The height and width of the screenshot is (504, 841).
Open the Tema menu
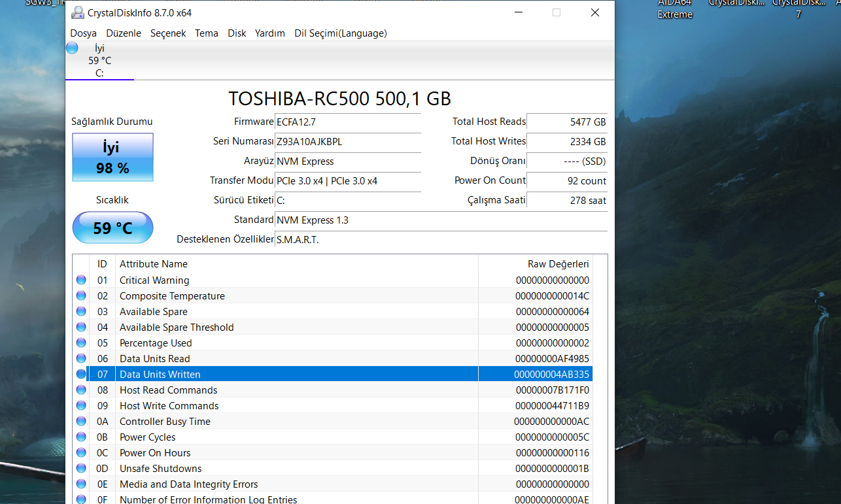207,33
